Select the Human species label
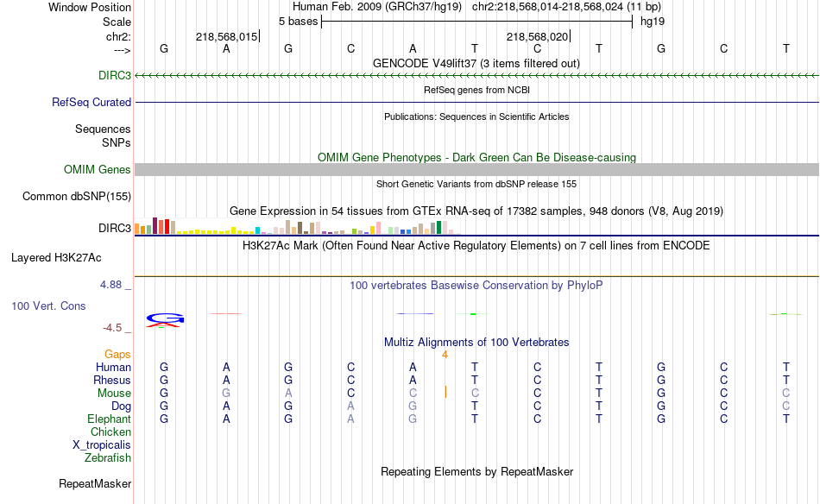Viewport: 820px width, 504px height. coord(113,367)
